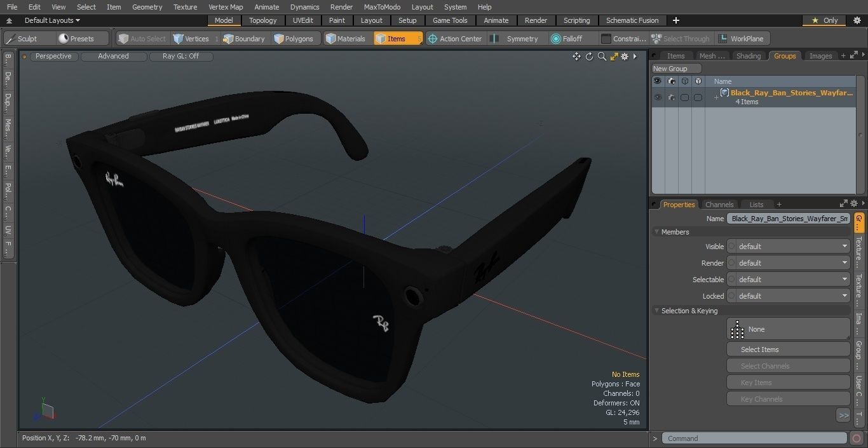Switch to the Topology layout tab

pos(263,20)
